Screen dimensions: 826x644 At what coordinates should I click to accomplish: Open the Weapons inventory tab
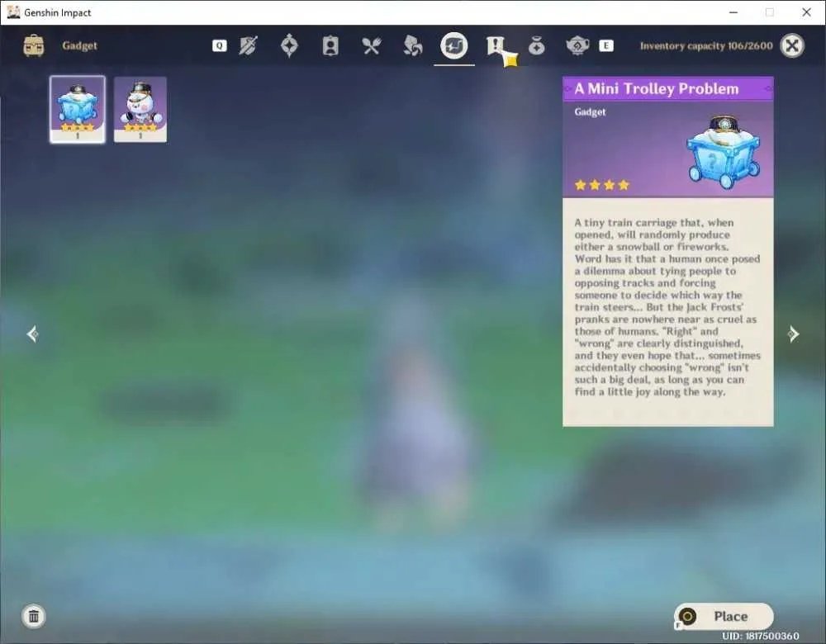point(248,45)
